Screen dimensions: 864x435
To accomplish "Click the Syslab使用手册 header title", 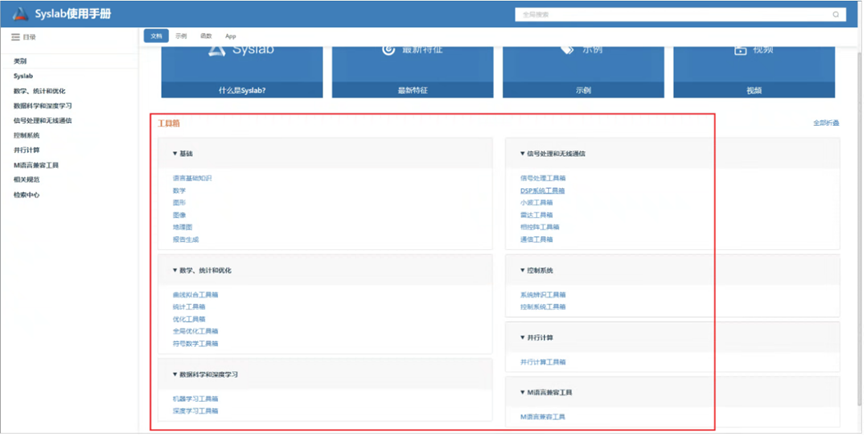I will [73, 14].
